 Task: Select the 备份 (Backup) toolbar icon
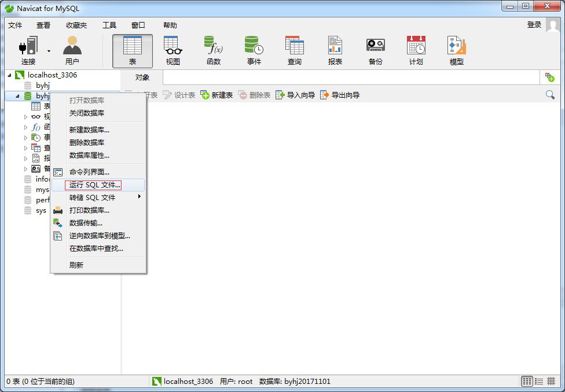[375, 50]
